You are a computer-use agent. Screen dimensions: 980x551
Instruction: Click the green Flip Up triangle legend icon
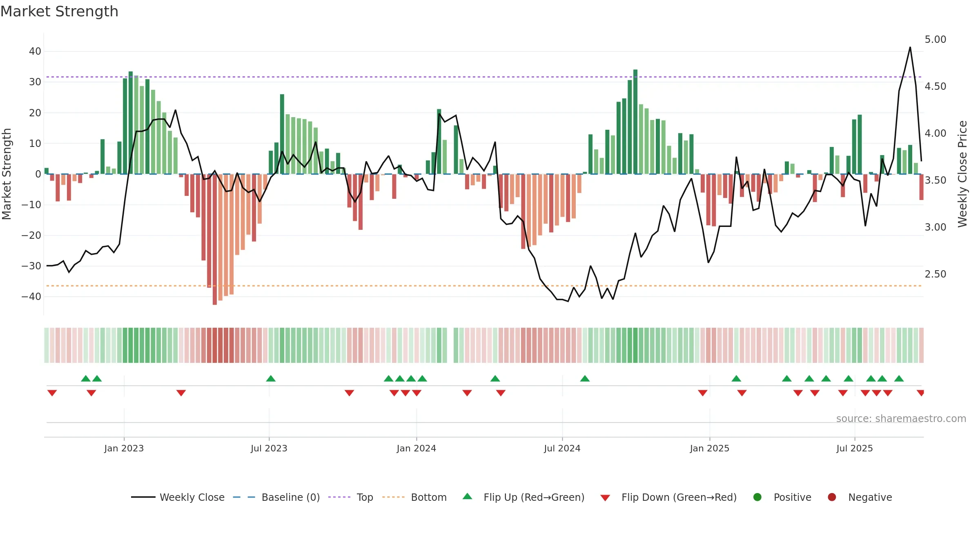pos(468,496)
